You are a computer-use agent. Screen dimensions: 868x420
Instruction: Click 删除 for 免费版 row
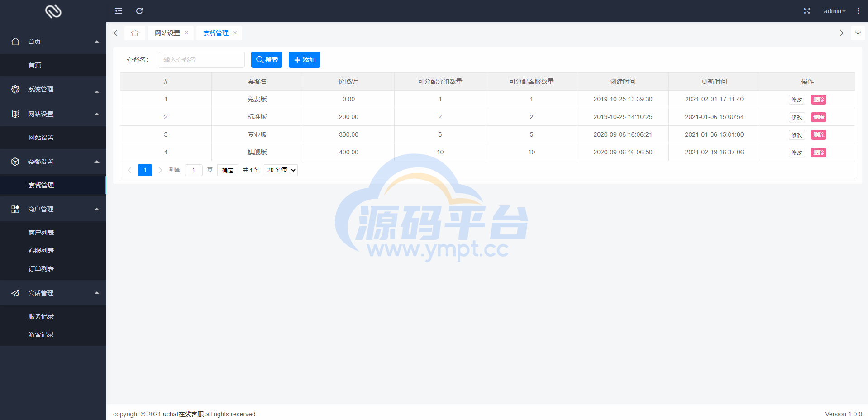818,100
